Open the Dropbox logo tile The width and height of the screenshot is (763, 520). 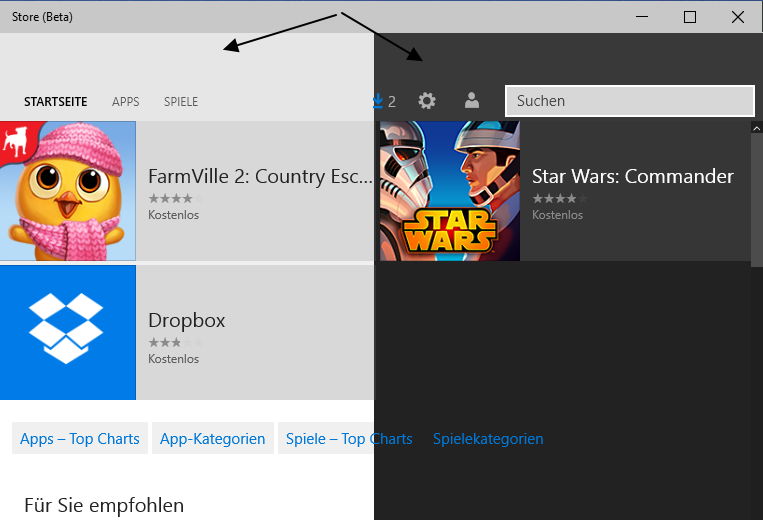(68, 332)
